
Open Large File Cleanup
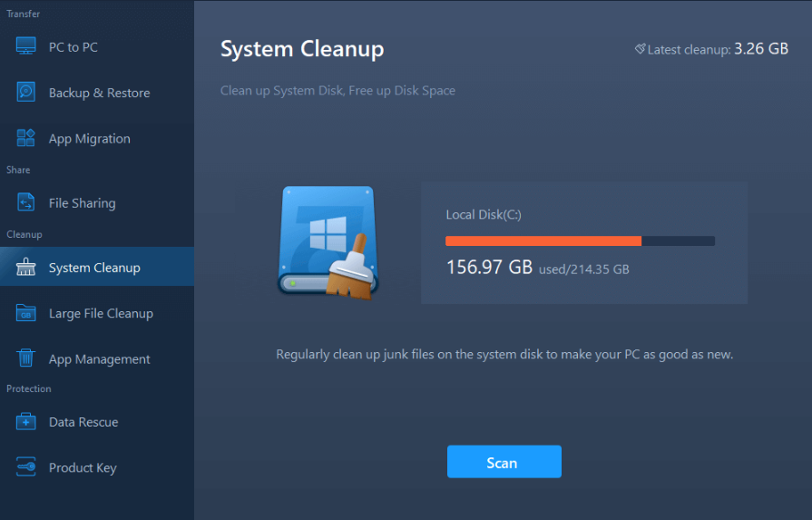pyautogui.click(x=101, y=313)
